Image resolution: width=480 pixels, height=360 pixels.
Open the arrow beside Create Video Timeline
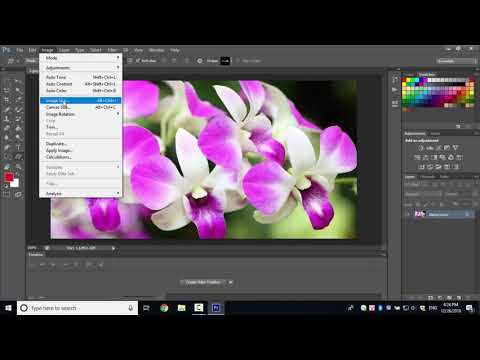[x=230, y=282]
